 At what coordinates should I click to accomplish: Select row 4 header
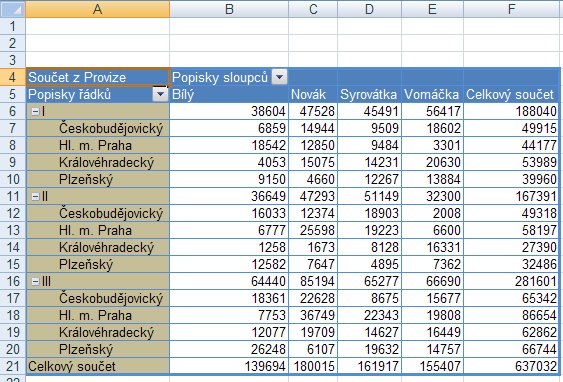click(13, 77)
